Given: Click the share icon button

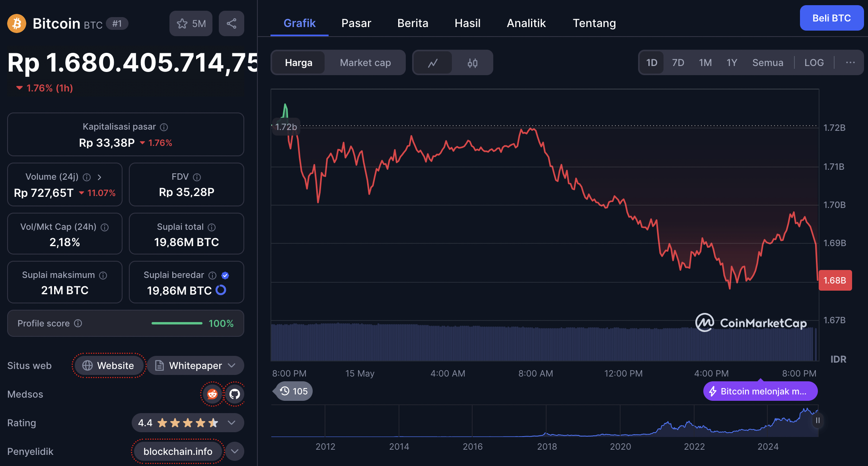Looking at the screenshot, I should (x=231, y=23).
